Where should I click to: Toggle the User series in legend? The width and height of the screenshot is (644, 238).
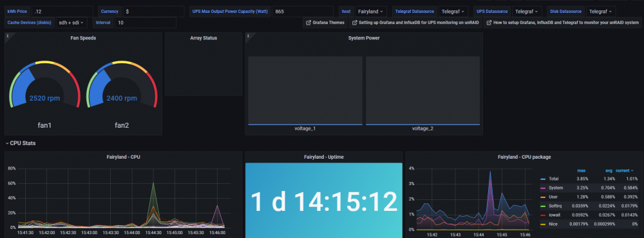[x=553, y=197]
